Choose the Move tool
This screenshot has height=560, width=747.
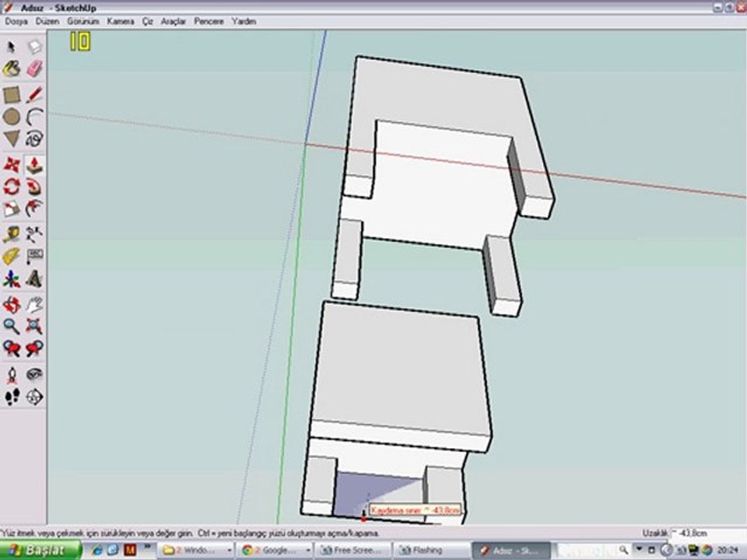pyautogui.click(x=12, y=165)
